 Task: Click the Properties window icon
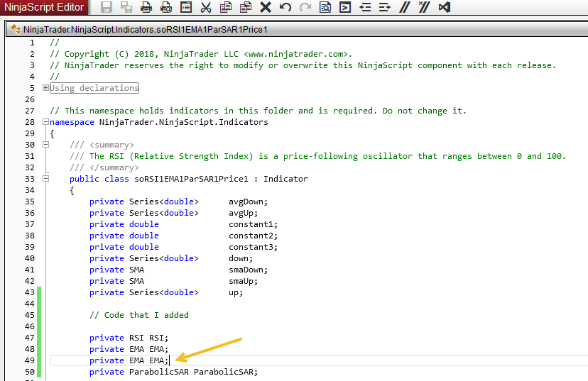(186, 7)
